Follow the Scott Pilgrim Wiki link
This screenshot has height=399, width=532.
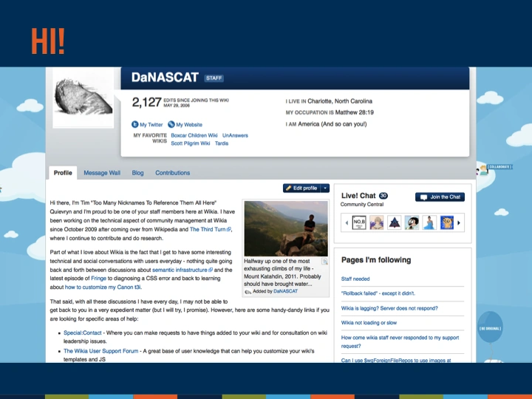tap(190, 143)
